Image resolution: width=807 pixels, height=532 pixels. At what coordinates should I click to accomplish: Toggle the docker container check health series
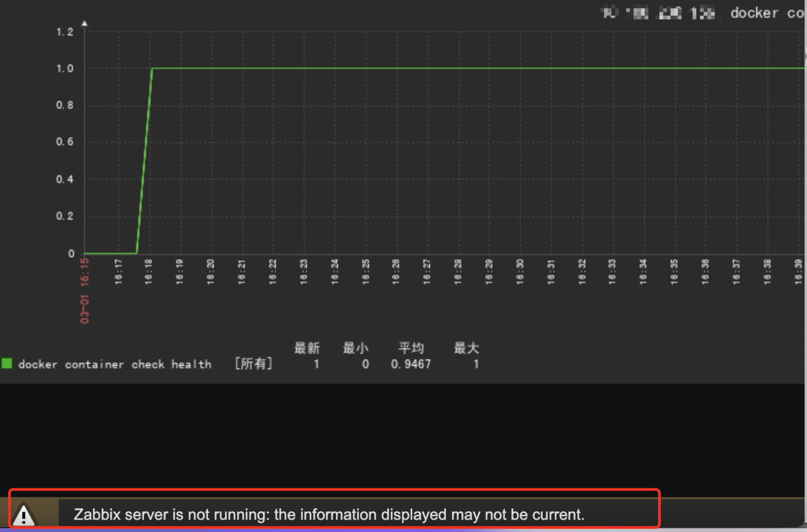115,364
